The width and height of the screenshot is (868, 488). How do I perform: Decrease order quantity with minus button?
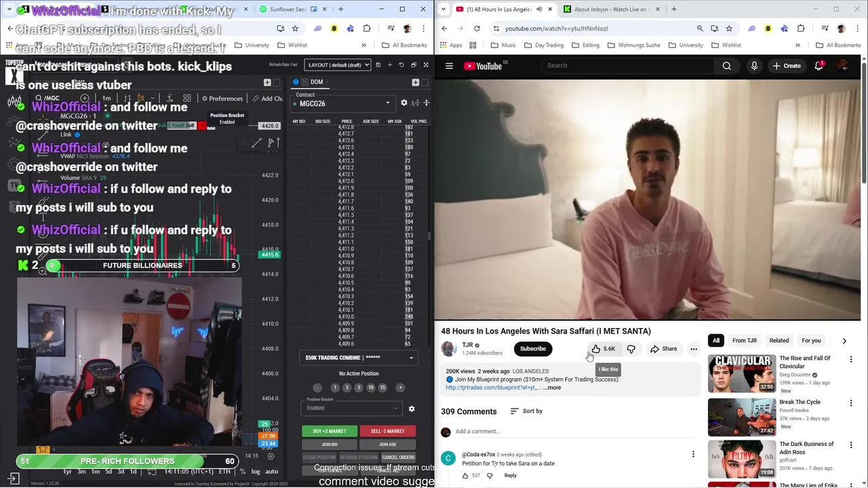[317, 388]
